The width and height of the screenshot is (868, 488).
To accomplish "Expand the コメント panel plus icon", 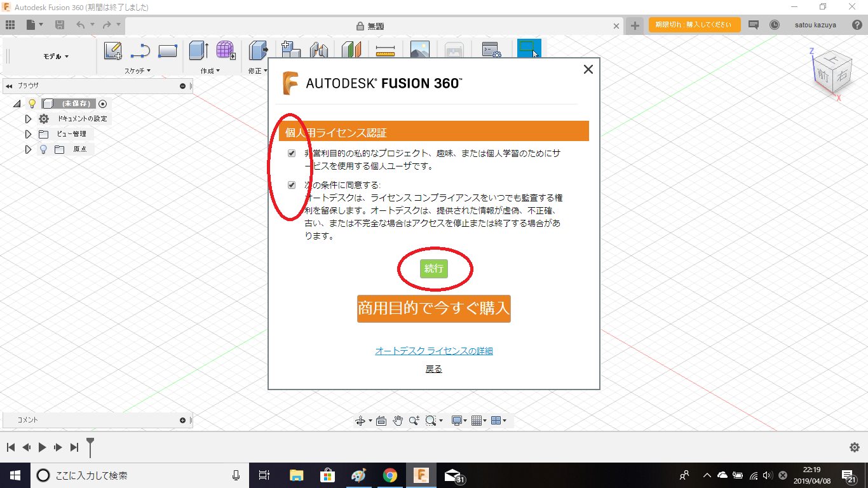I will [183, 420].
